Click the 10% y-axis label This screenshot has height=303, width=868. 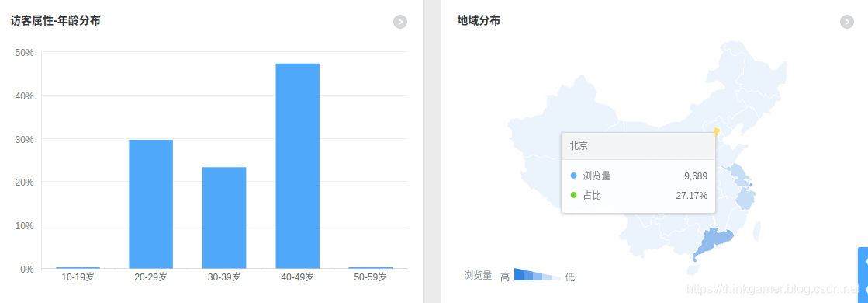tap(24, 225)
